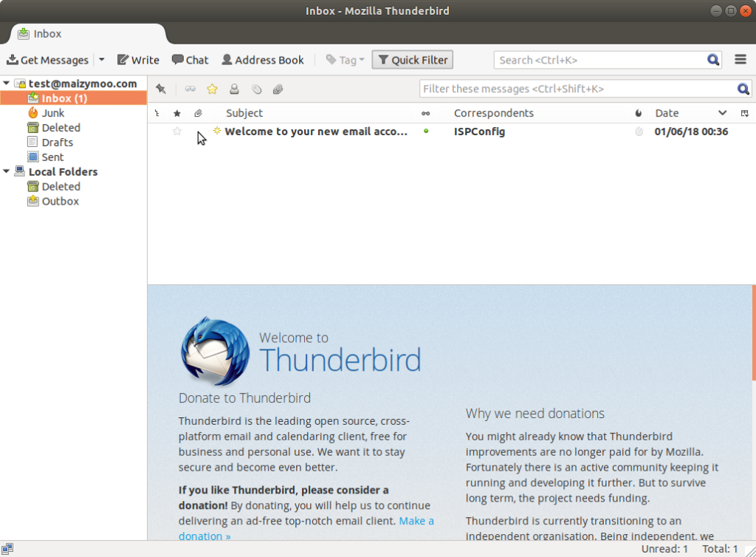Star the Welcome email from ISPConfig
The image size is (756, 557).
coord(177,131)
